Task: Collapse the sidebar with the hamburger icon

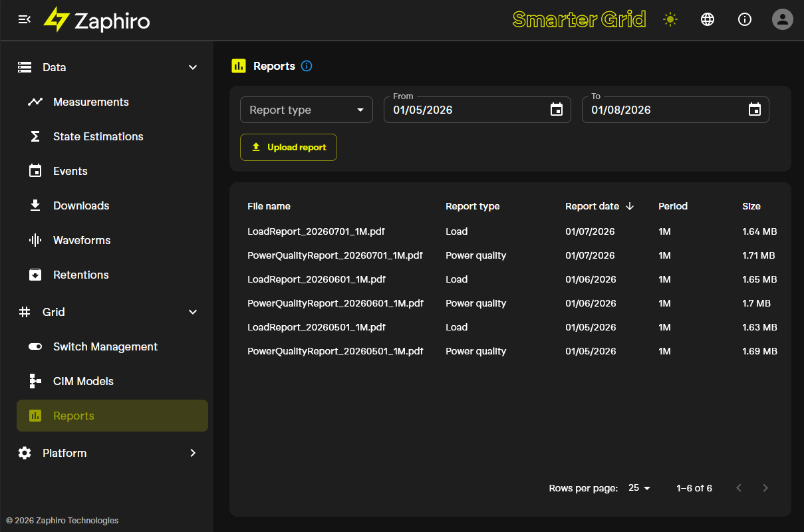Action: (x=25, y=19)
